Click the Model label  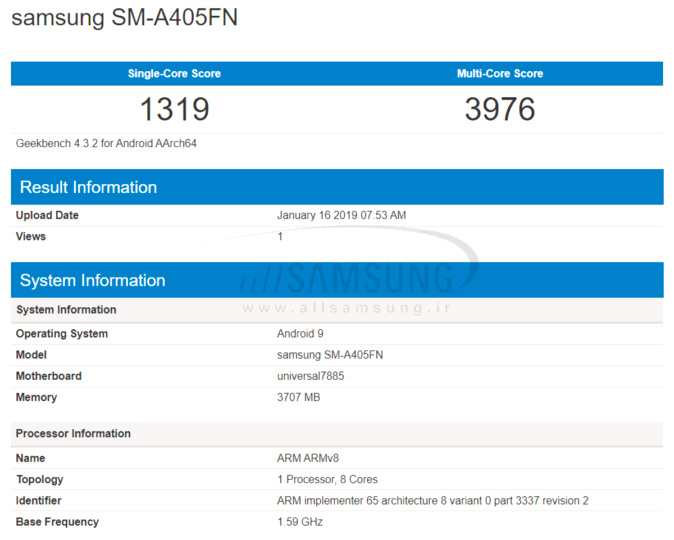coord(31,355)
